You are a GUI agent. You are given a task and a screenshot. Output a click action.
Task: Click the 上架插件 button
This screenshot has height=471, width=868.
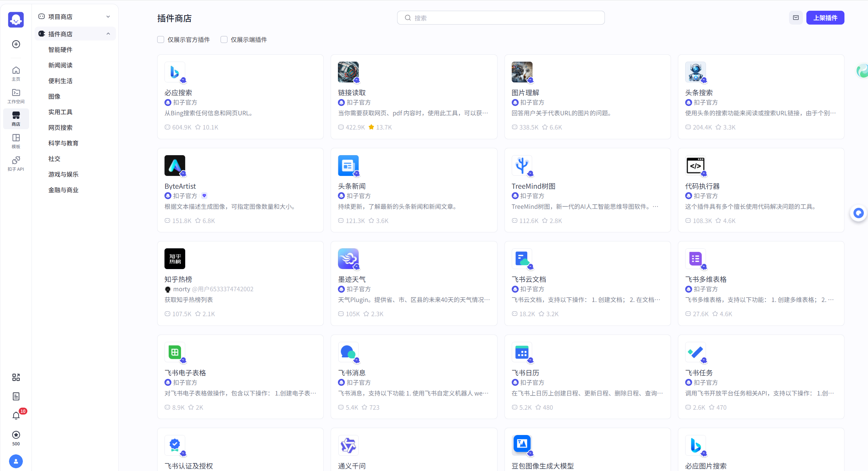click(x=825, y=18)
